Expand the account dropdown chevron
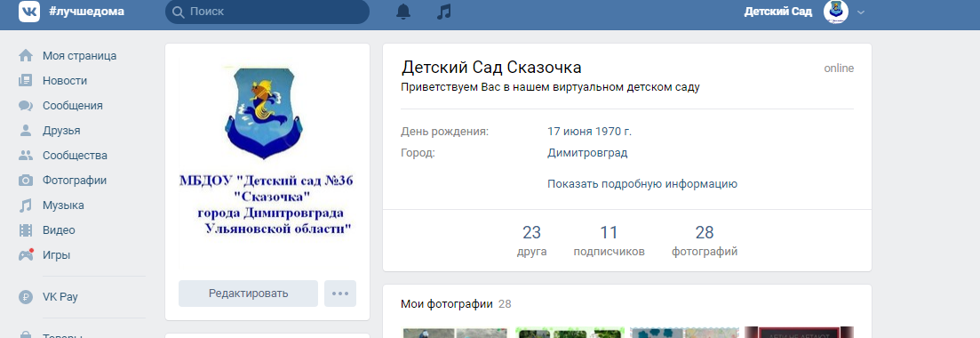The image size is (980, 338). (861, 12)
